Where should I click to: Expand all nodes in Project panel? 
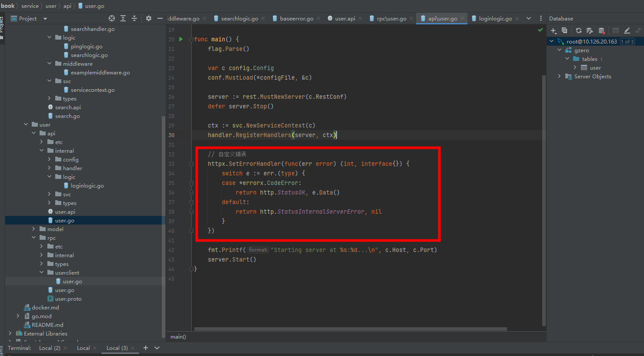[x=123, y=18]
